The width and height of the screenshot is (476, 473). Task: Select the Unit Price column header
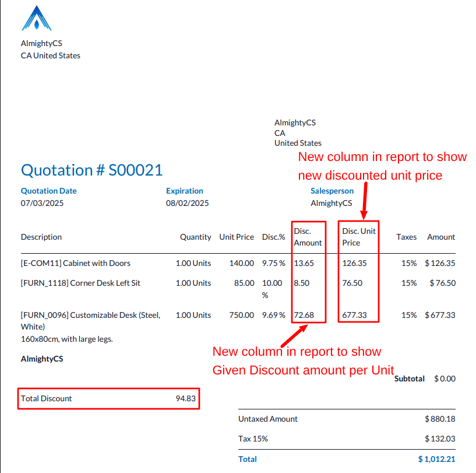tap(237, 237)
